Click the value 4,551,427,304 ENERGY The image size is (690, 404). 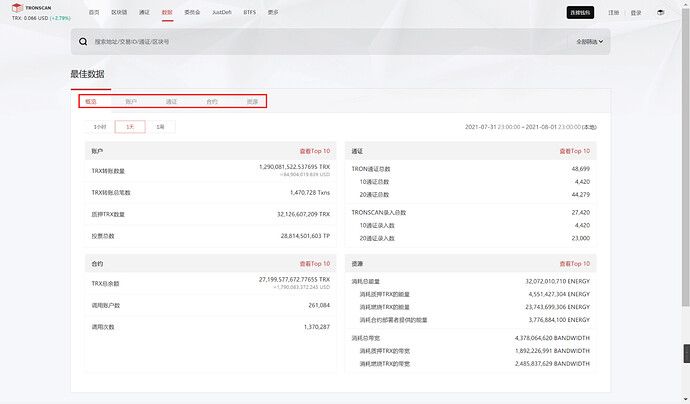(559, 294)
